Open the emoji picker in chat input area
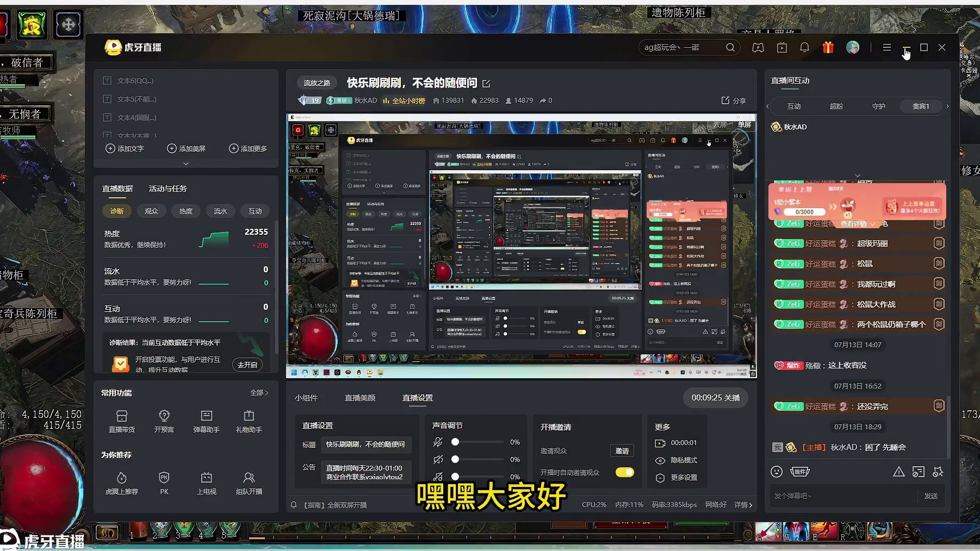 [x=777, y=472]
